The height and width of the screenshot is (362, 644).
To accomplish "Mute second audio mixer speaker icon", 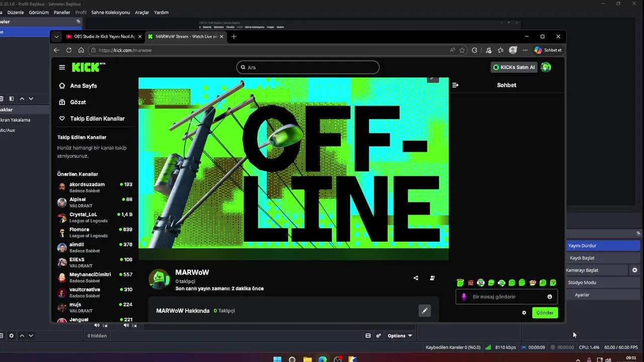I will tap(126, 325).
